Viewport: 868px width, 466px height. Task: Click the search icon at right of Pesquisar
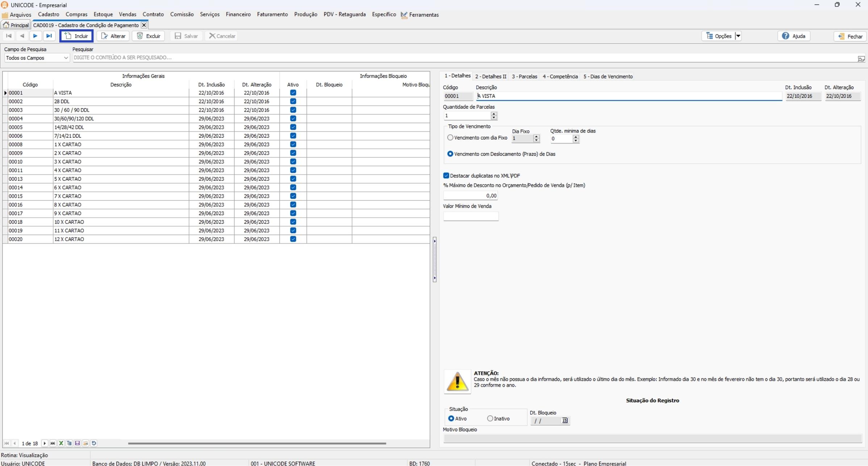[x=861, y=58]
